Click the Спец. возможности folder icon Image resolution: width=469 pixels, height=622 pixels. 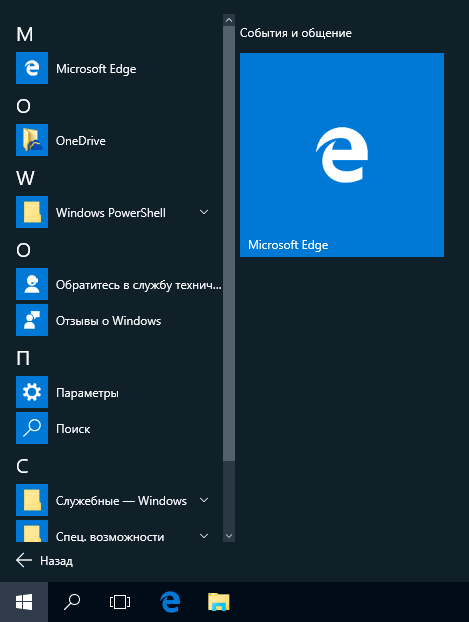(32, 531)
